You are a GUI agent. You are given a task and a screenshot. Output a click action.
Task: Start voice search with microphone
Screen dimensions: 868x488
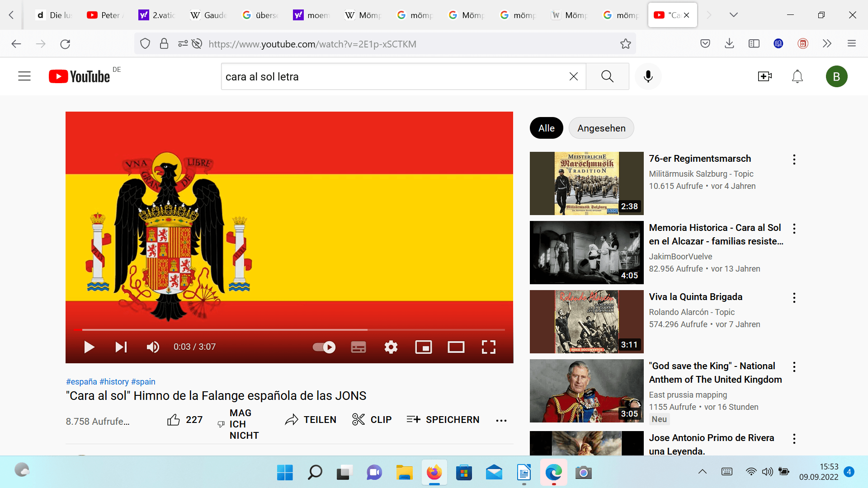[x=648, y=76]
